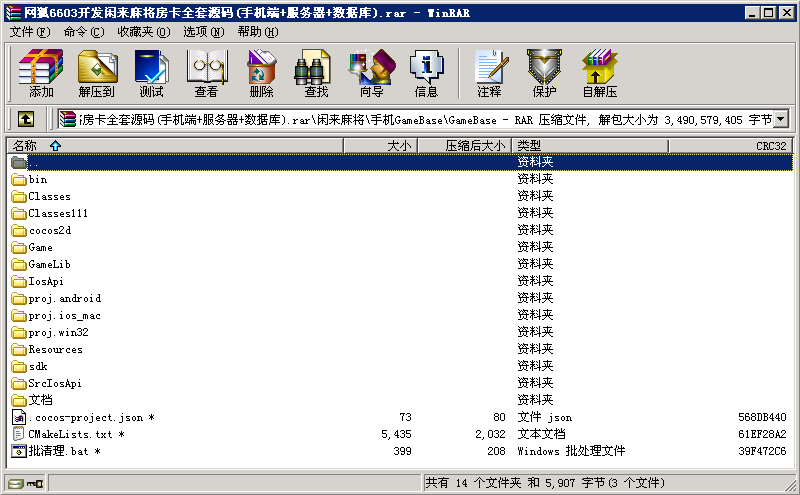800x495 pixels.
Task: Sort list by 压缩后大小 column
Action: tap(475, 146)
